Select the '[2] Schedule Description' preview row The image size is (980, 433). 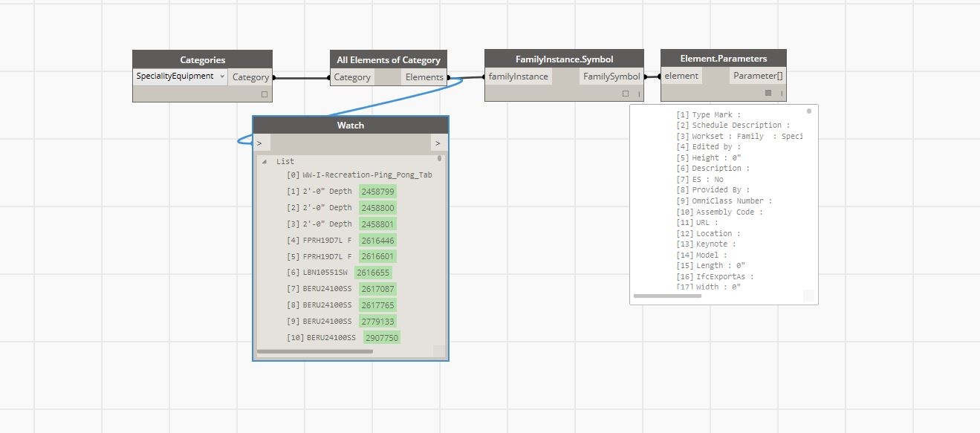click(x=733, y=126)
